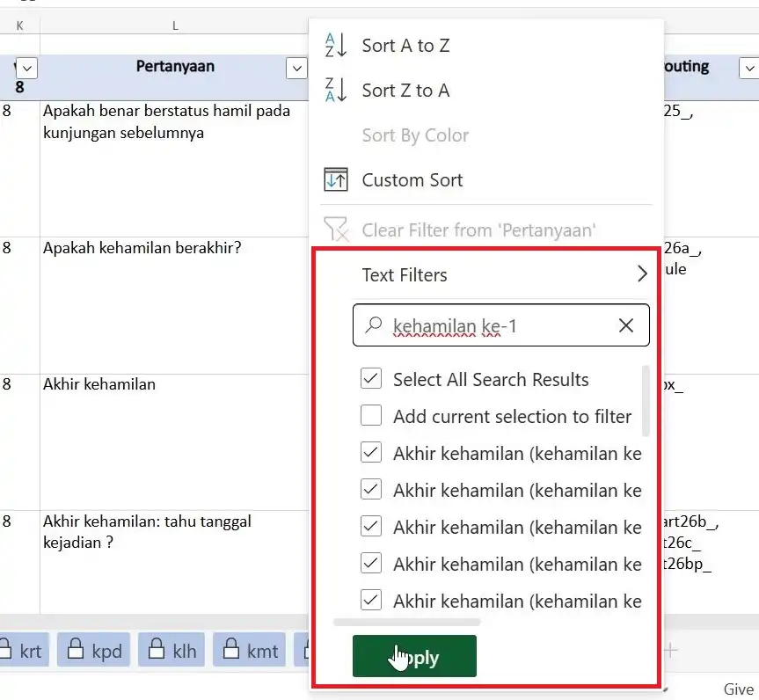The image size is (759, 700).
Task: Open Custom Sort via its icon
Action: click(x=337, y=180)
